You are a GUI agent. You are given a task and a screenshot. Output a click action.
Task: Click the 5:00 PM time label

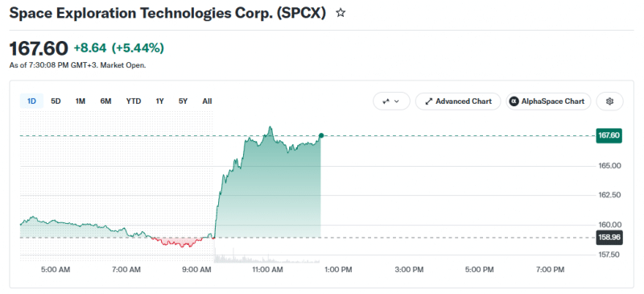(480, 270)
